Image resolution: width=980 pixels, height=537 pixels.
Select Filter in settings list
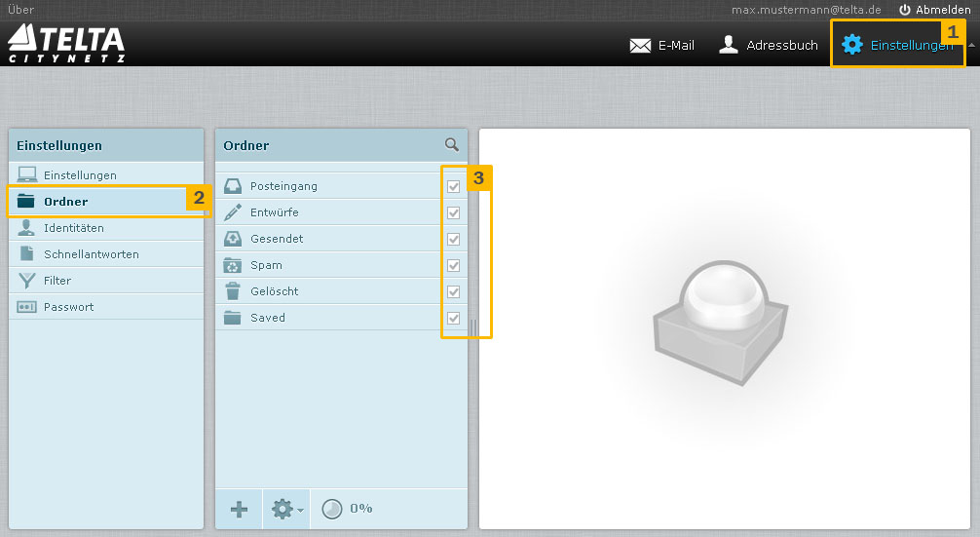click(106, 281)
